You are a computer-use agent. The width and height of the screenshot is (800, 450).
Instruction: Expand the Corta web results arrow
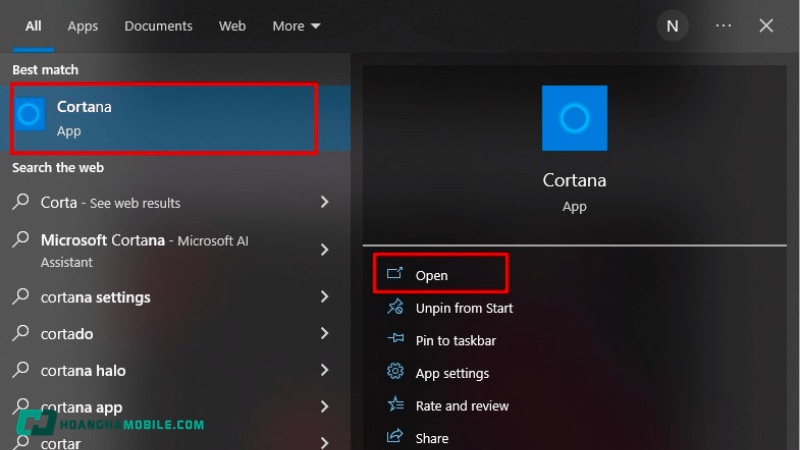click(324, 202)
